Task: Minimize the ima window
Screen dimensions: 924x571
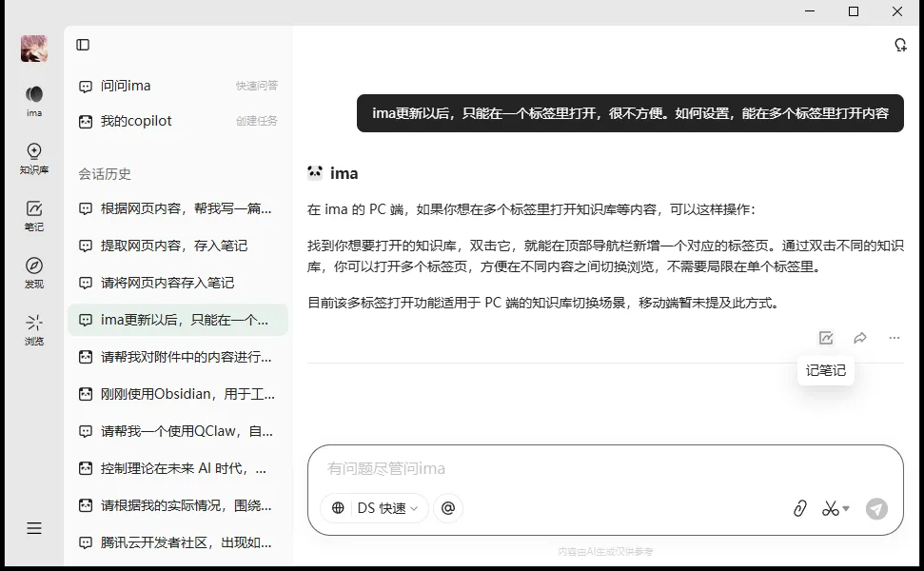Action: click(810, 11)
